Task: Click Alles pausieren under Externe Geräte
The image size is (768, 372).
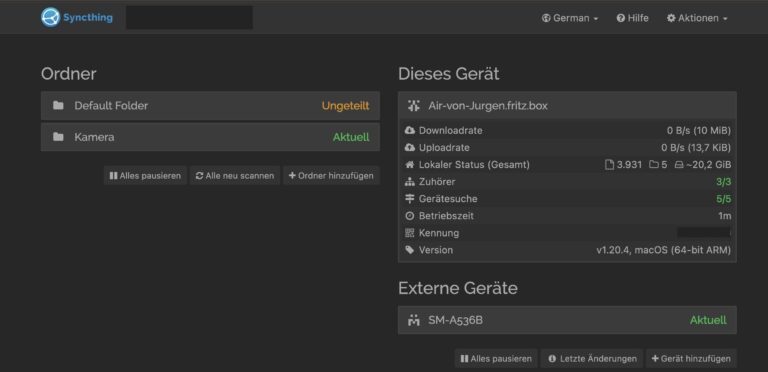Action: click(496, 358)
